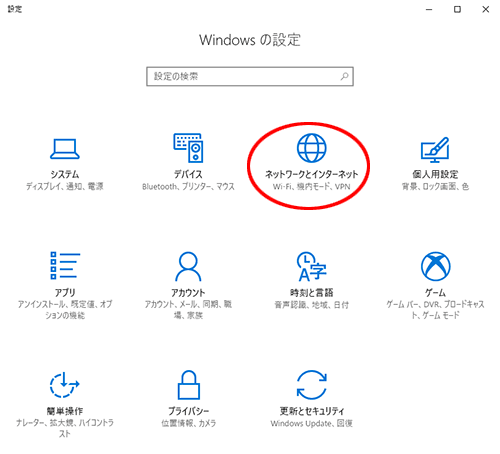Click the アプリ title text
Screen dimensions: 500x454
(x=65, y=293)
